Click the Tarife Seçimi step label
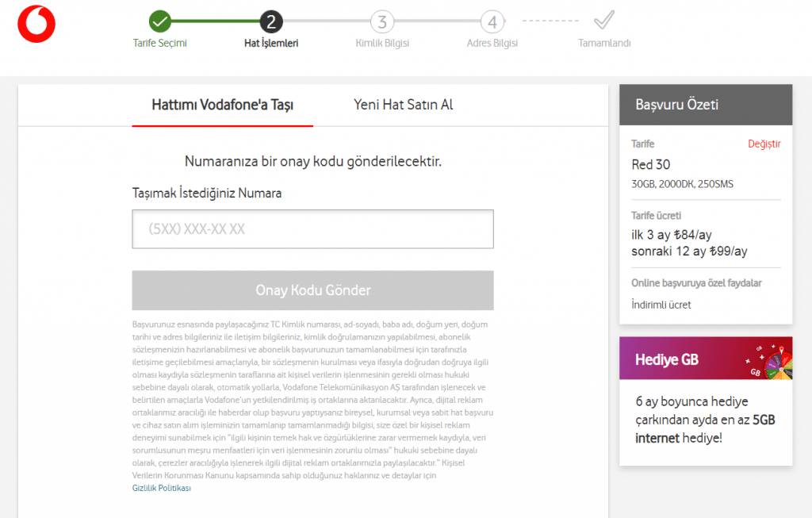Screen dimensions: 812x518 [x=160, y=43]
